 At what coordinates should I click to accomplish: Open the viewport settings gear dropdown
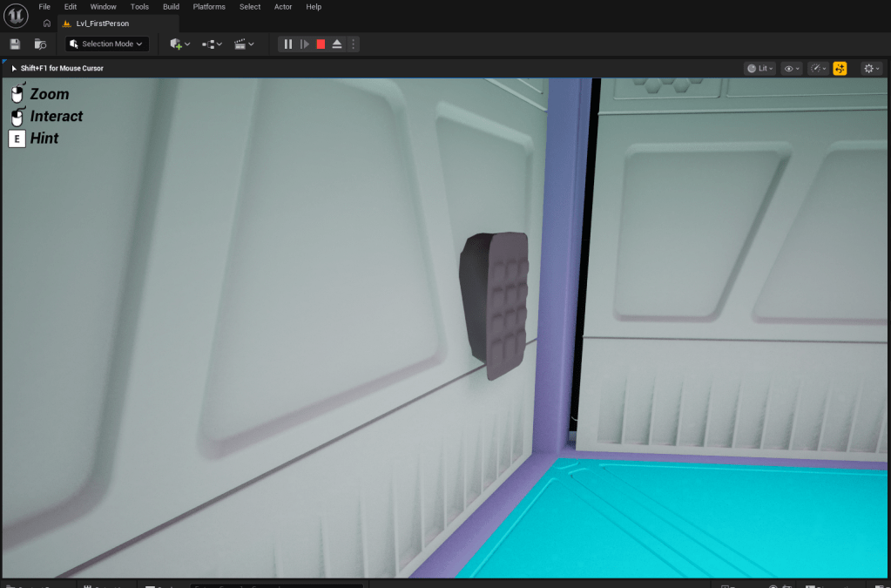[x=870, y=68]
